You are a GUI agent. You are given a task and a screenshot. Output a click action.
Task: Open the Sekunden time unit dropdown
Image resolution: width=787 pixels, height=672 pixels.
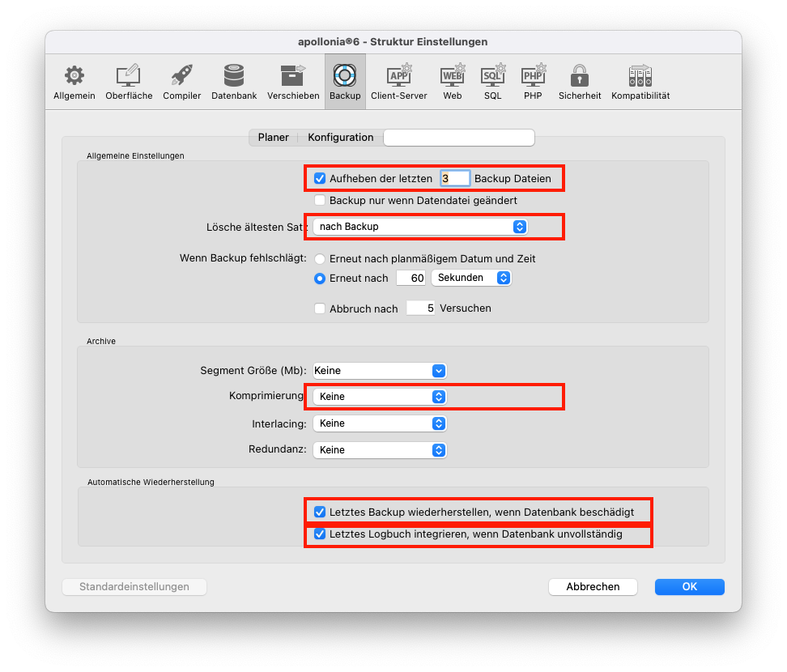click(471, 278)
